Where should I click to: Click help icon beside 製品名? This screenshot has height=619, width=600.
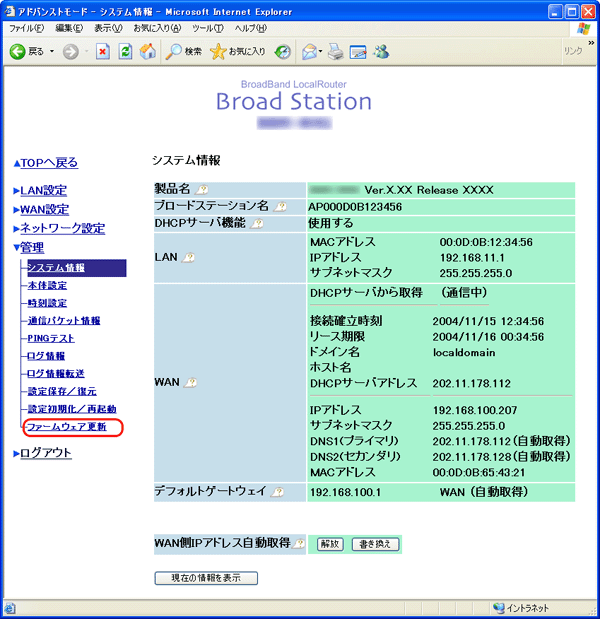[202, 190]
